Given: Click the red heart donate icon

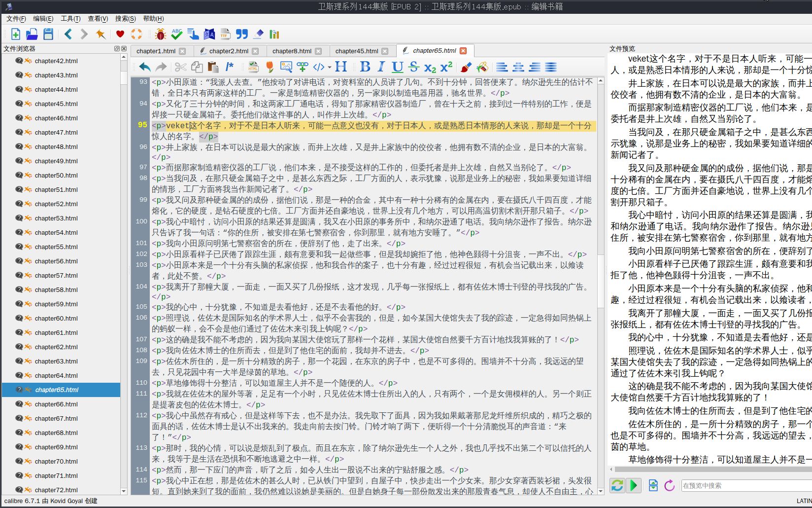Looking at the screenshot, I should pyautogui.click(x=120, y=34).
